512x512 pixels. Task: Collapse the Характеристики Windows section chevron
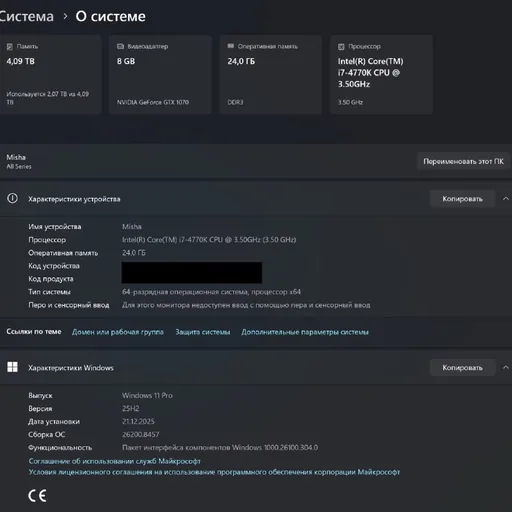(x=506, y=367)
